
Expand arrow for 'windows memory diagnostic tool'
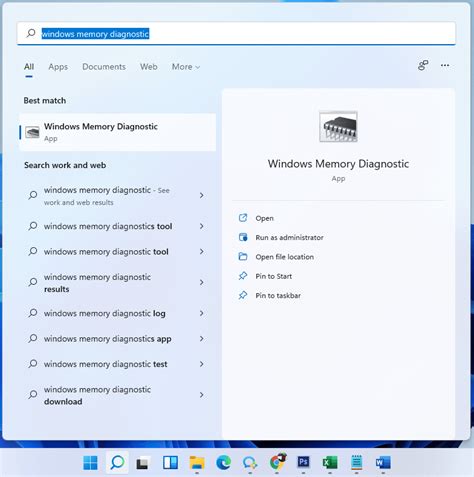pyautogui.click(x=201, y=251)
